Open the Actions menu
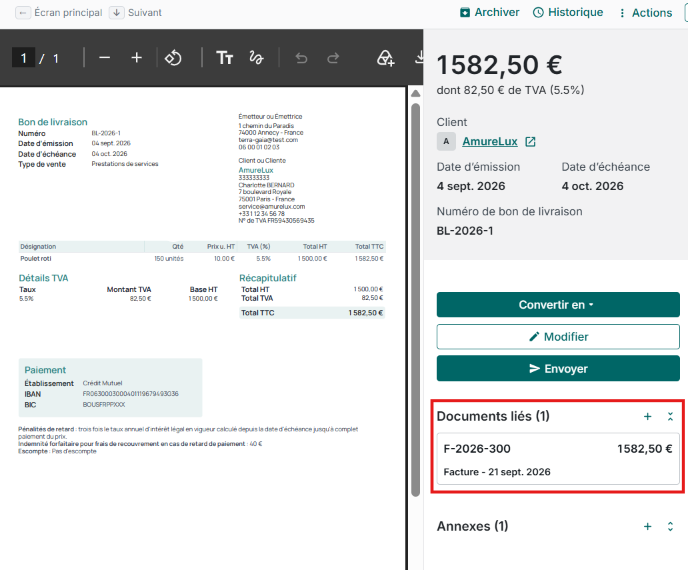 (645, 13)
